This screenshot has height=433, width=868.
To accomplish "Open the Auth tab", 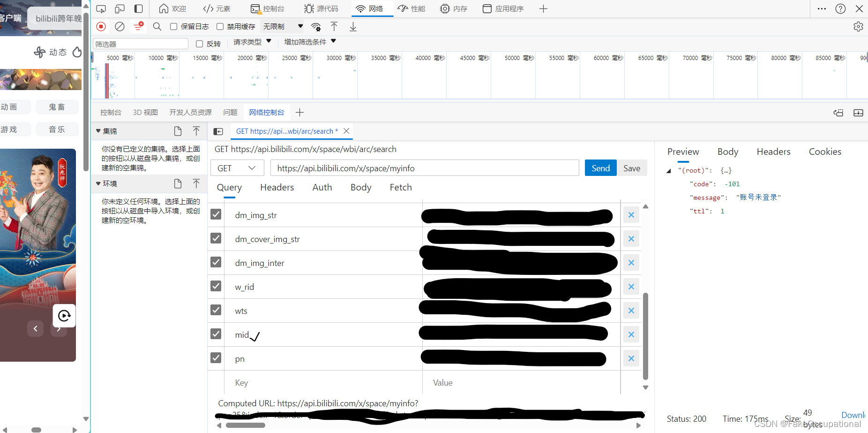I will pos(322,187).
